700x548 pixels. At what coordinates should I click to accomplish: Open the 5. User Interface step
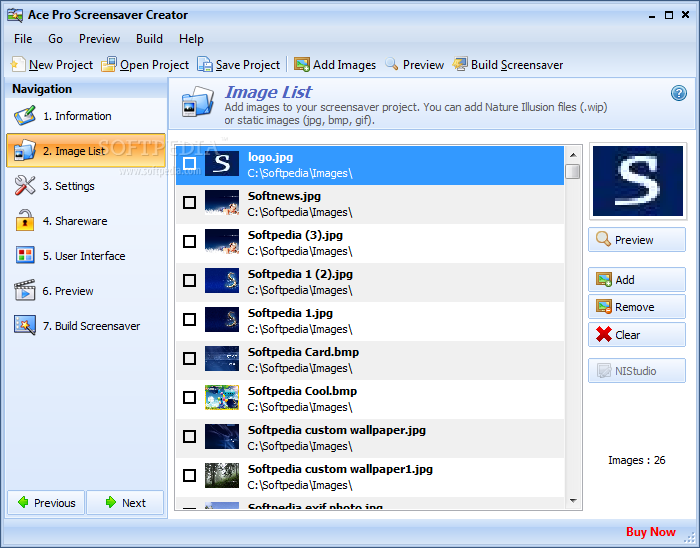[x=86, y=256]
